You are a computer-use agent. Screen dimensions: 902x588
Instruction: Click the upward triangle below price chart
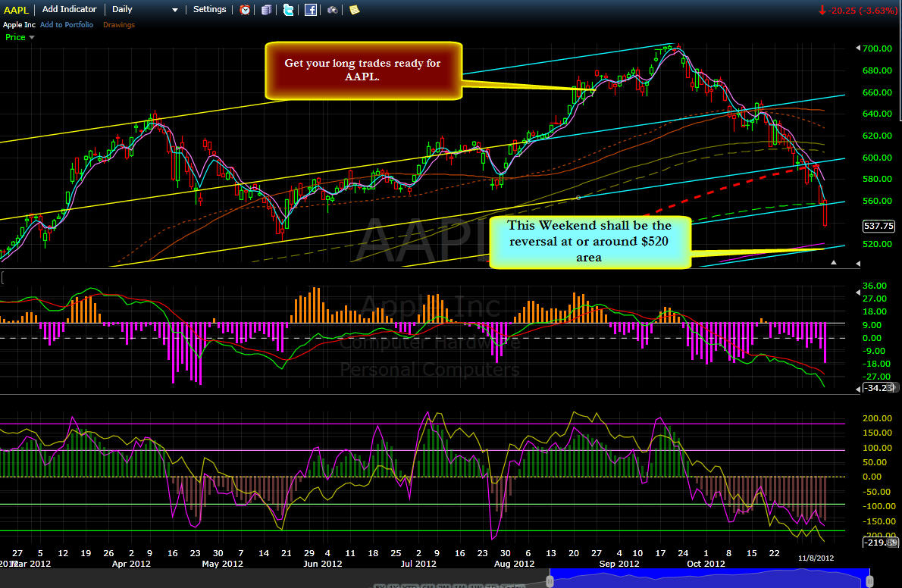pos(834,262)
